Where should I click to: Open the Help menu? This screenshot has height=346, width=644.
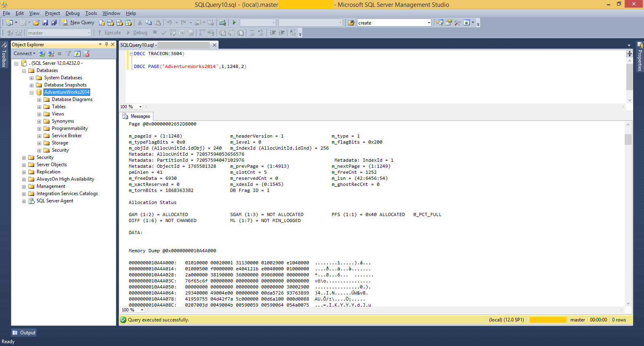pyautogui.click(x=131, y=13)
